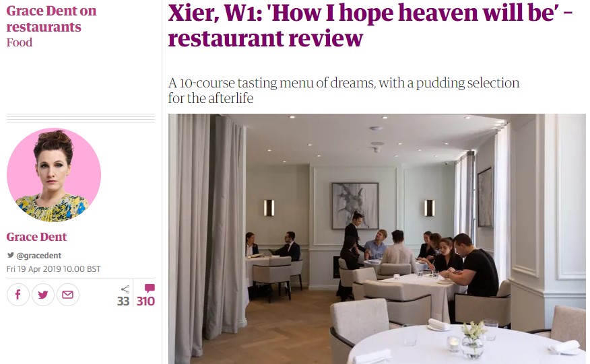
Task: Share the article by email
Action: 68,295
